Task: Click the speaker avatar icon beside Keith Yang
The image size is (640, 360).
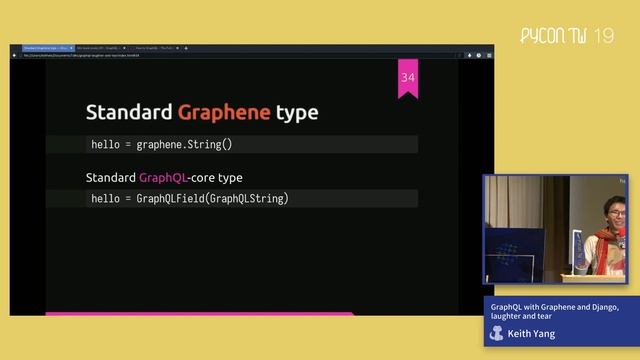Action: (496, 333)
